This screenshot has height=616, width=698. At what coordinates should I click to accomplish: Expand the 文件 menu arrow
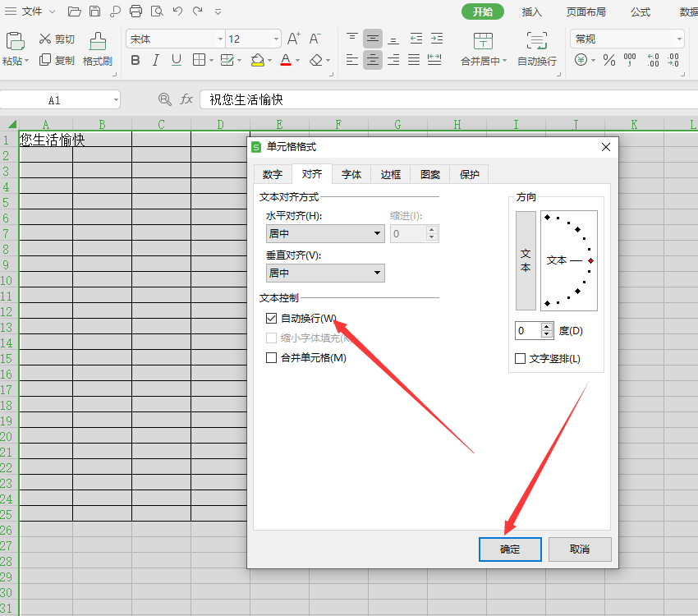tap(52, 11)
